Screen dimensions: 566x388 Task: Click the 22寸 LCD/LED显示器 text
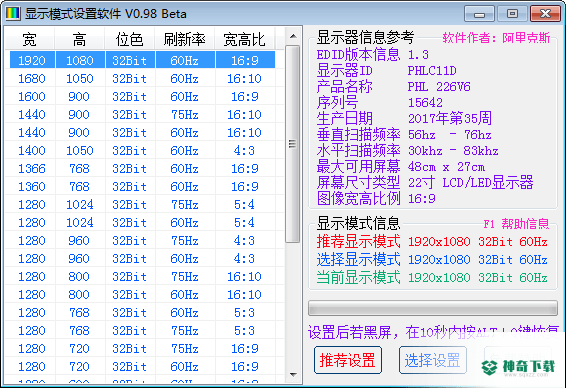tap(470, 183)
